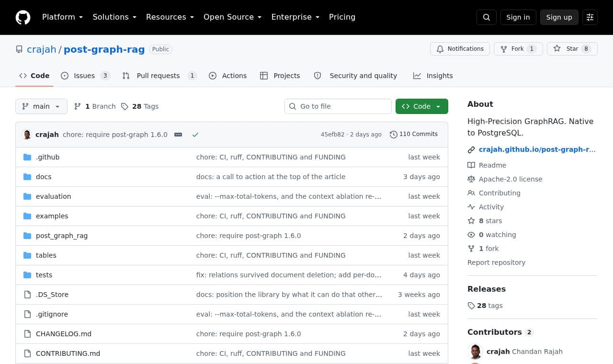Screen dimensions: 613x364
Task: Open the Insights tab
Action: pyautogui.click(x=433, y=76)
